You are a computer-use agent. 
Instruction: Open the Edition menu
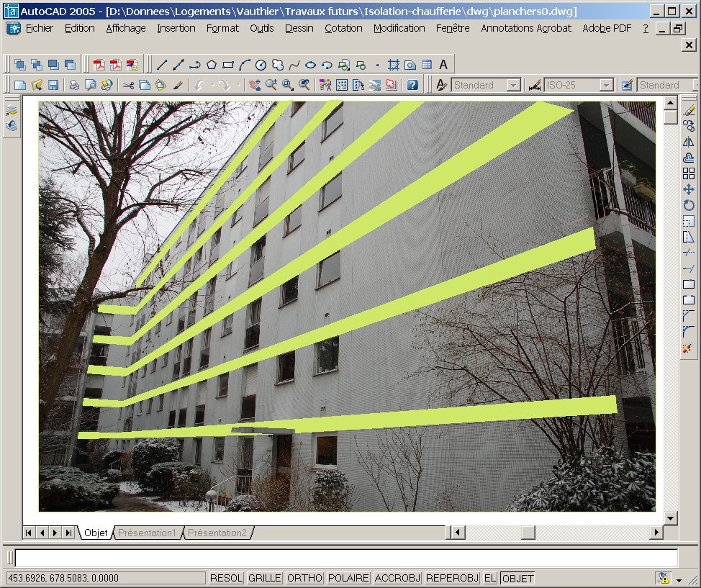coord(80,28)
